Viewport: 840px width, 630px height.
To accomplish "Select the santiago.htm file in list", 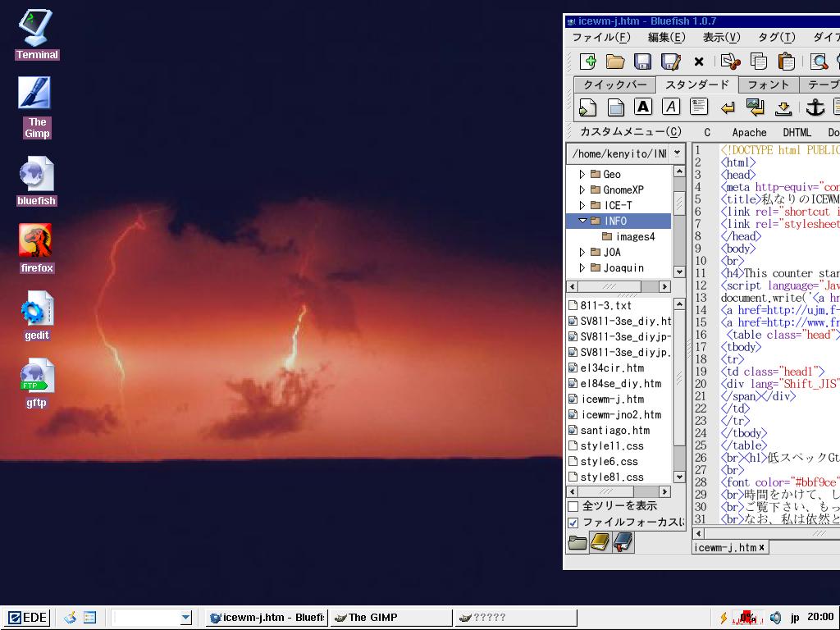I will tap(614, 430).
